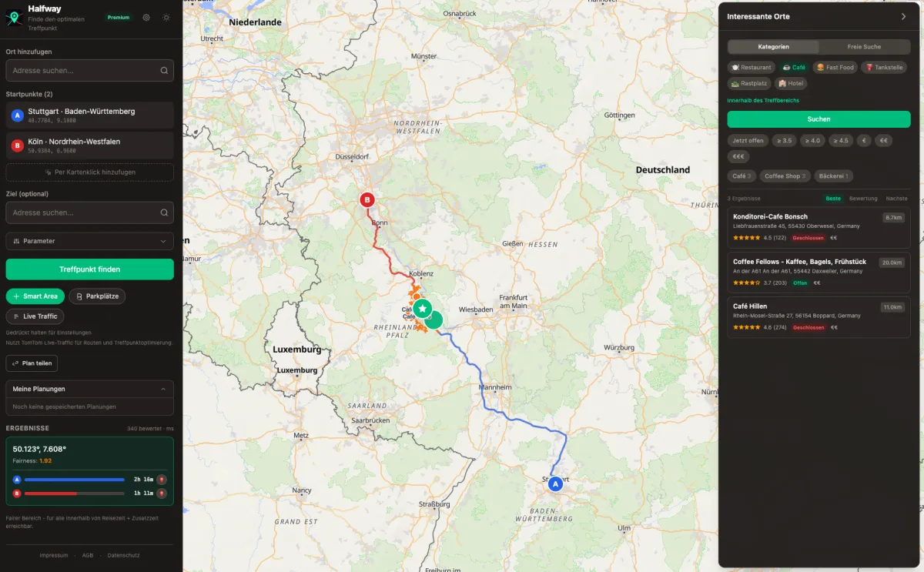This screenshot has width=924, height=572.
Task: Switch to the Freie Suche tab
Action: (x=864, y=47)
